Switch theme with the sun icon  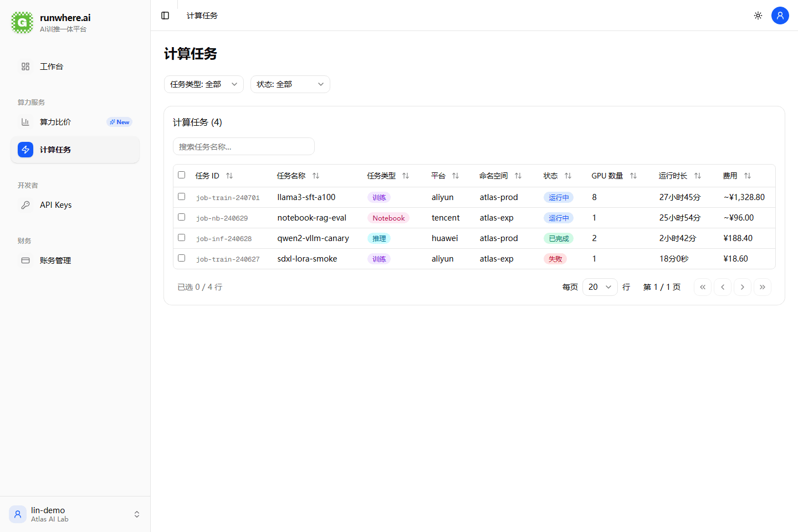(x=758, y=16)
